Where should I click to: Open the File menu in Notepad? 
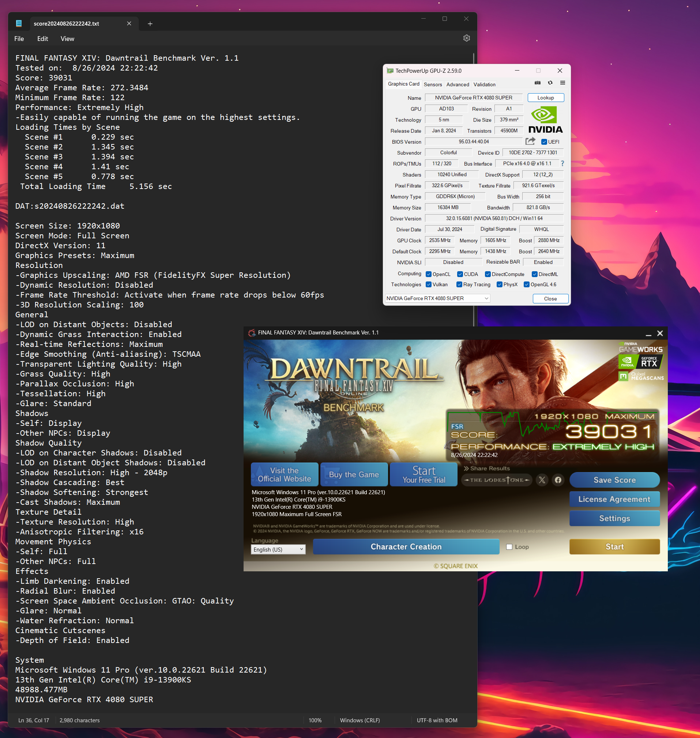[x=19, y=39]
